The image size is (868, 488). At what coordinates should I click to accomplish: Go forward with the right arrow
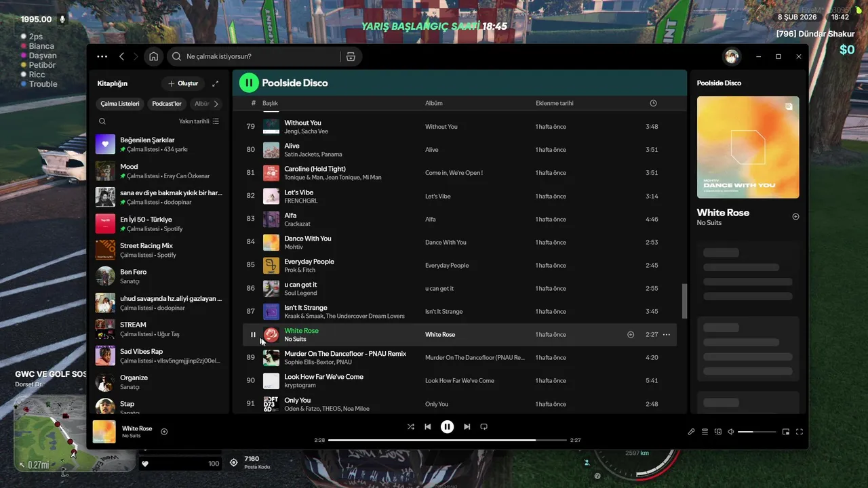pyautogui.click(x=136, y=57)
